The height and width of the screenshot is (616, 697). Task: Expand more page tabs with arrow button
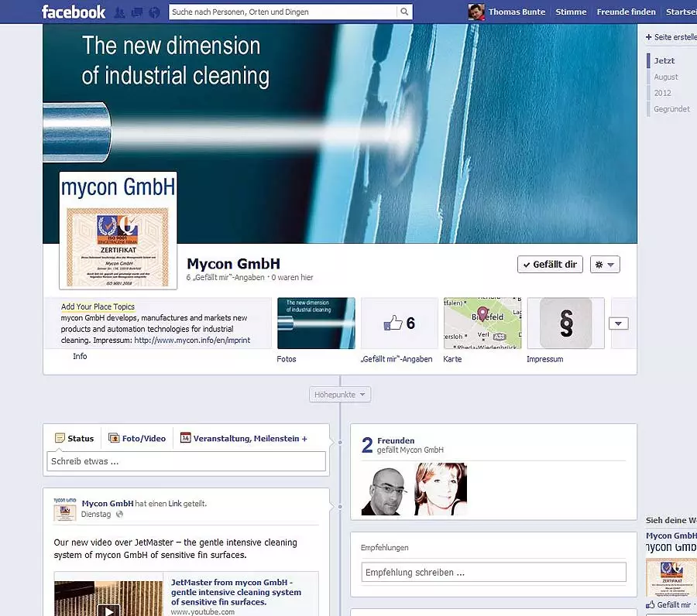(618, 323)
